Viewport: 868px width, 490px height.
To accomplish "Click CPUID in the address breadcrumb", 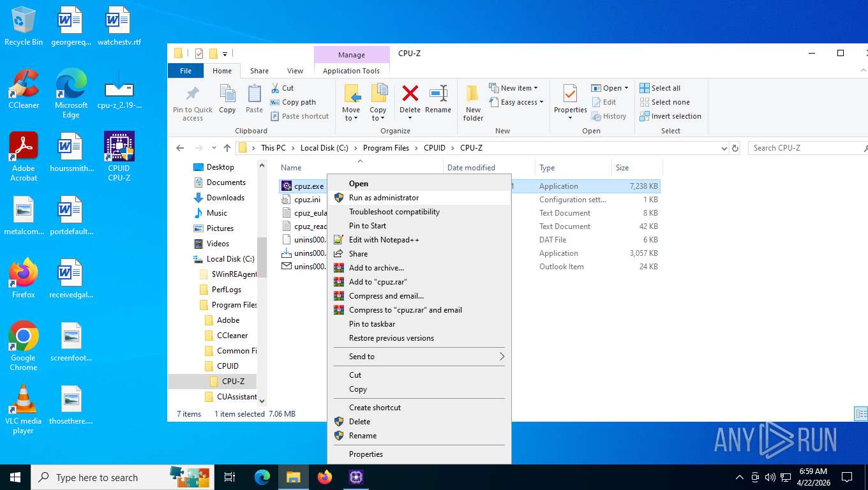I will [435, 148].
